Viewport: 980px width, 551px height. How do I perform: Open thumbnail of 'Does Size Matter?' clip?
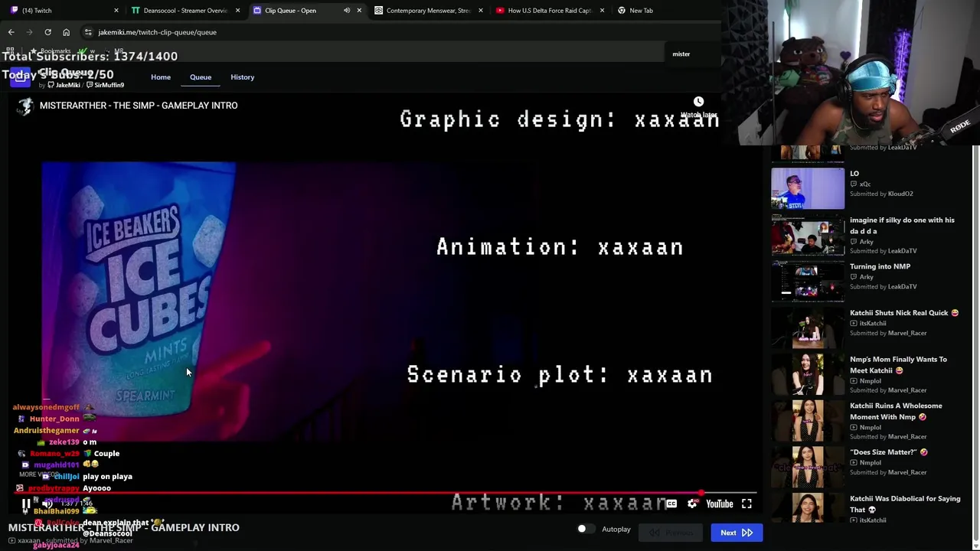(x=808, y=467)
